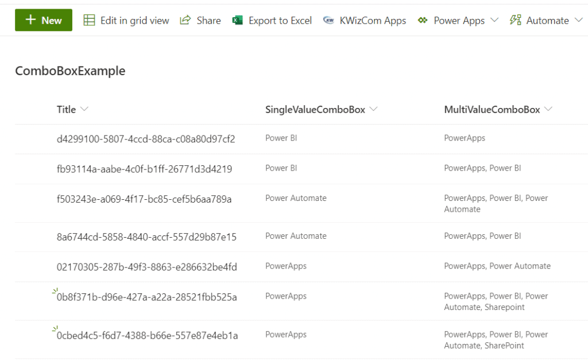Click the green New button
Screen dimensions: 588x364
click(x=44, y=20)
